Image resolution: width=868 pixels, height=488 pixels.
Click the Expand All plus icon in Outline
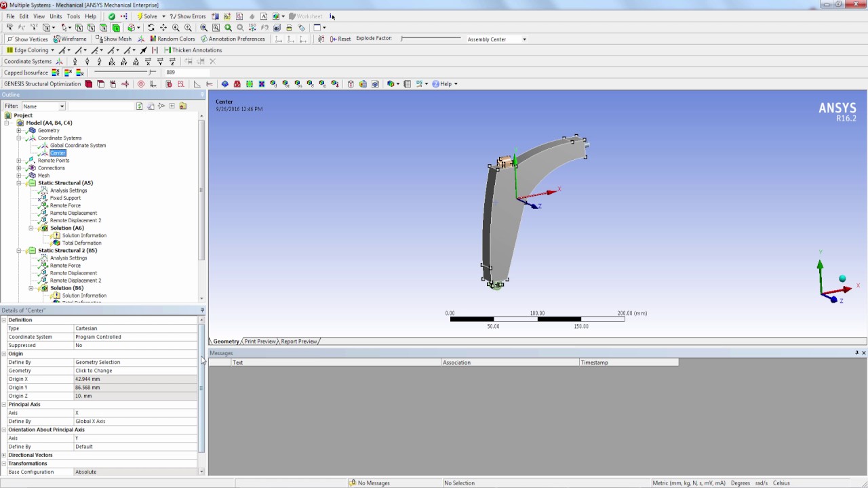(x=172, y=106)
